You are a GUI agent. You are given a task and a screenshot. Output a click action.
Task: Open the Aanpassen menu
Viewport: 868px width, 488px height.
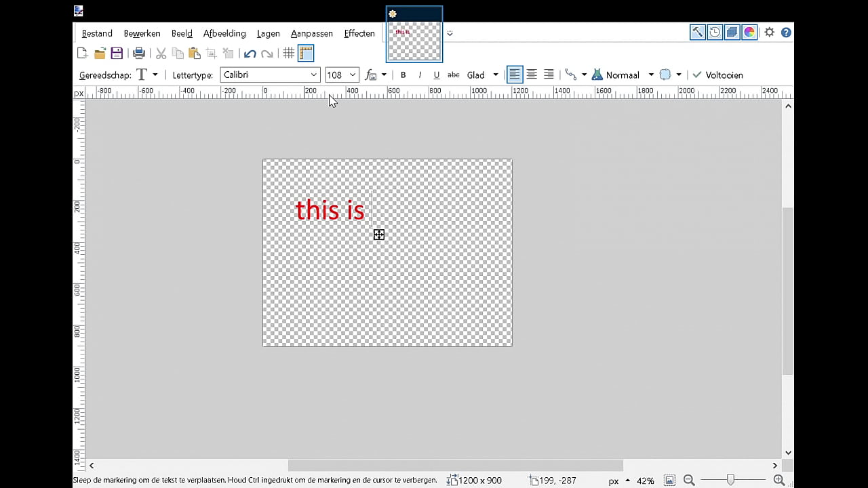click(x=312, y=33)
